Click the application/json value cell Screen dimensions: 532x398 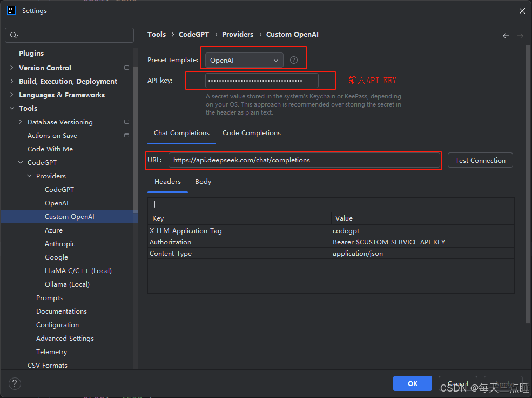[x=422, y=253]
